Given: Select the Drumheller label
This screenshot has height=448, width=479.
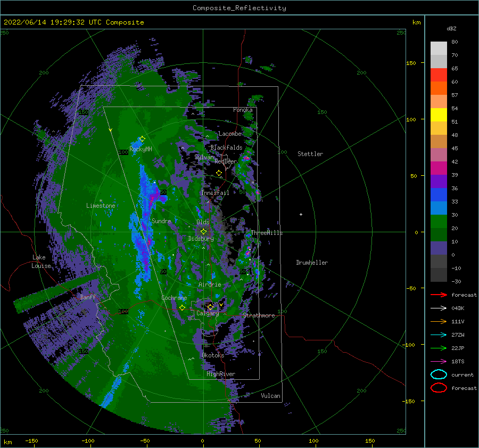Looking at the screenshot, I should [312, 263].
